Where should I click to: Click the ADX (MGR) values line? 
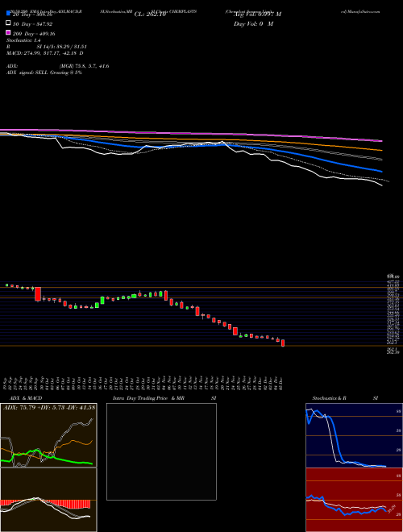coord(58,66)
